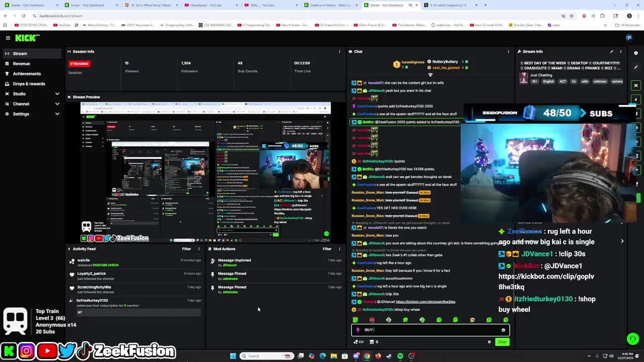Open the Stream info help icon in right rail
Screen dimensions: 644x362
coord(636,53)
